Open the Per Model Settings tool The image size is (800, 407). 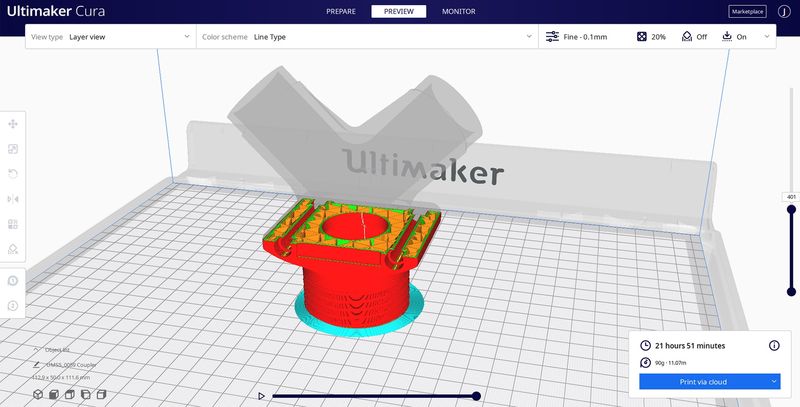(13, 224)
